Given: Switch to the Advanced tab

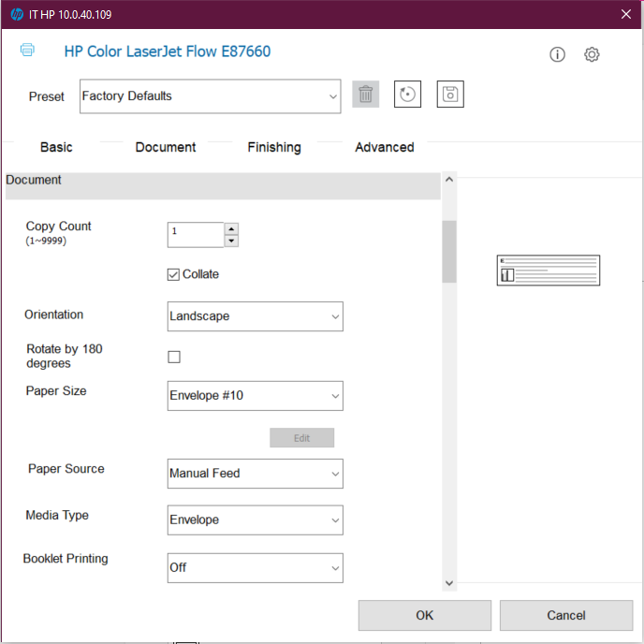Looking at the screenshot, I should coord(385,147).
